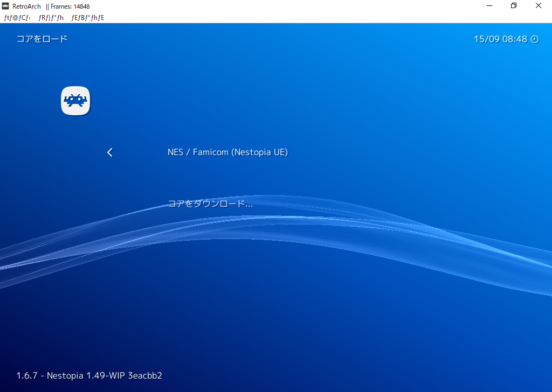Click the RetroArch invader logo icon
Viewport: 552px width, 392px height.
tap(75, 101)
